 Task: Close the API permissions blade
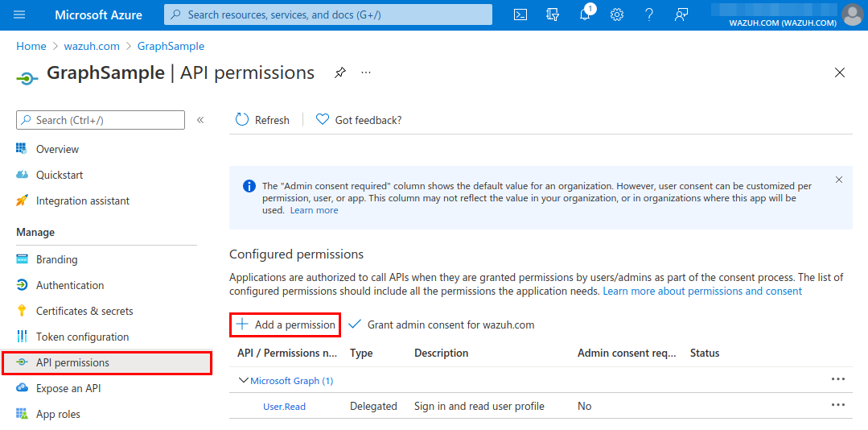click(x=840, y=72)
